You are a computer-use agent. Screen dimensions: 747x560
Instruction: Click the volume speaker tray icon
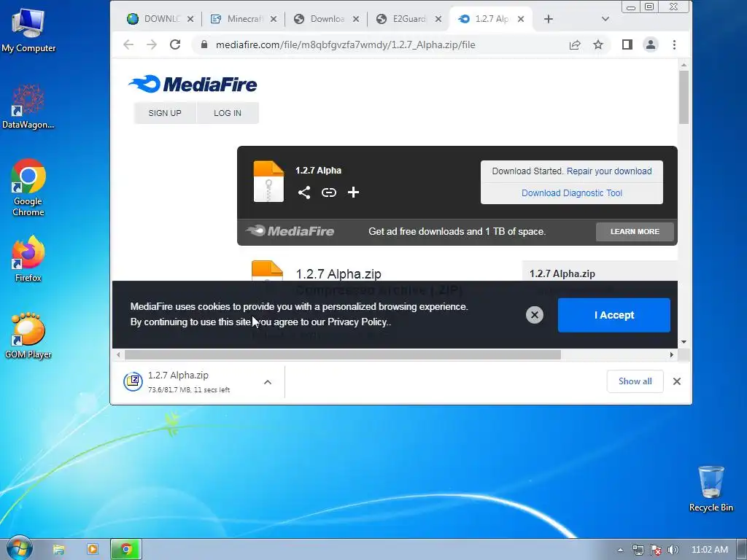coord(673,550)
